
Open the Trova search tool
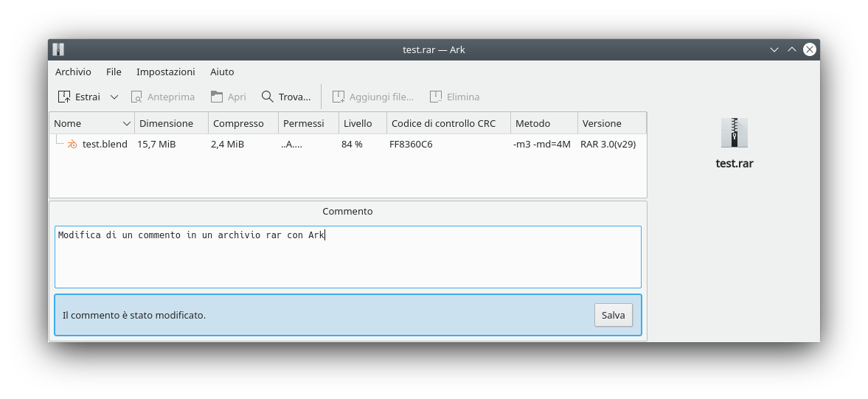[x=285, y=97]
